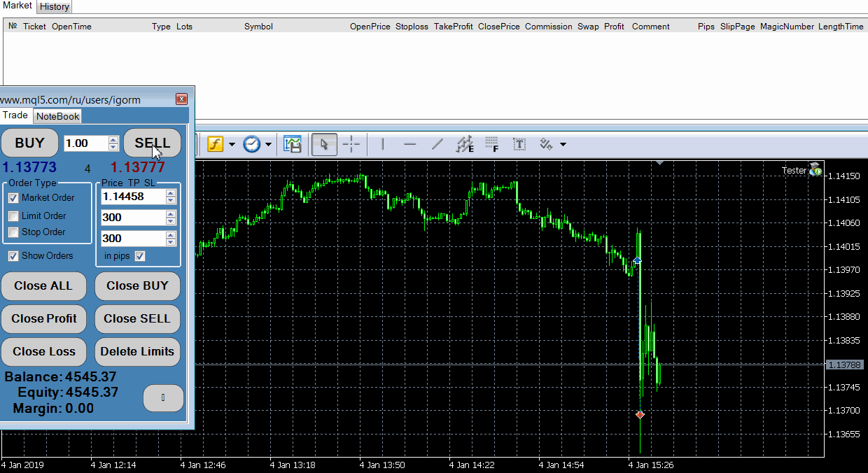868x473 pixels.
Task: Open the NoteBook tab
Action: point(58,116)
